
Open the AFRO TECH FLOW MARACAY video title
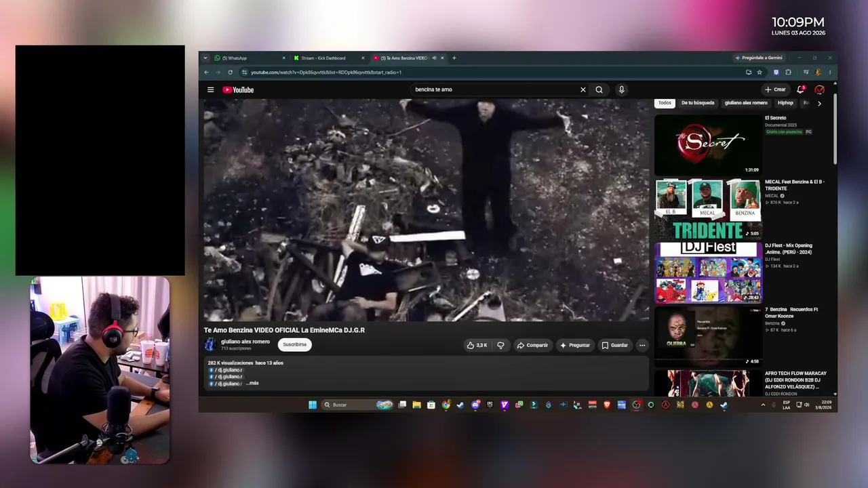(x=795, y=380)
